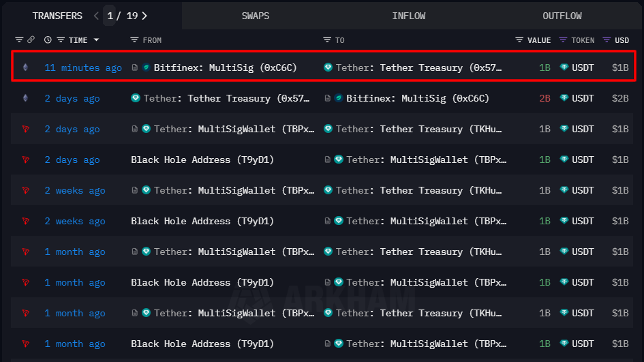Open the '11 minutes ago' transaction link

pos(83,67)
